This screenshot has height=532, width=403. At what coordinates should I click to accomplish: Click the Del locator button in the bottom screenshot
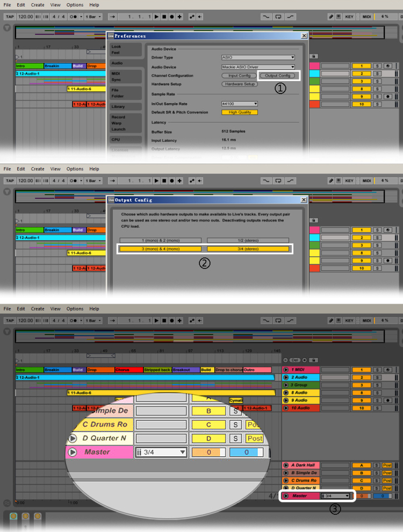coord(295,360)
